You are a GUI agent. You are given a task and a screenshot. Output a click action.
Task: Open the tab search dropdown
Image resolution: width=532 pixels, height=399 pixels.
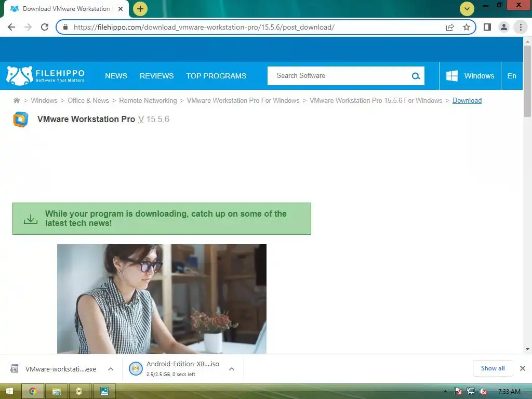(467, 9)
